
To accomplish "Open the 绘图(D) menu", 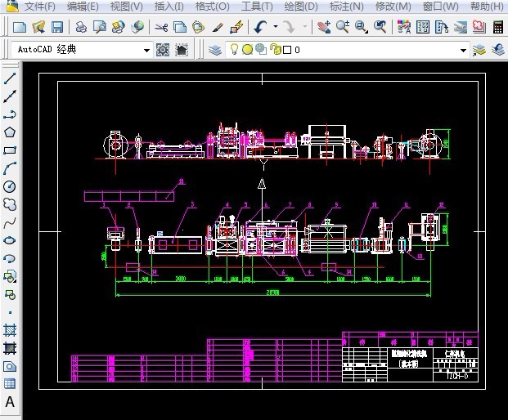I will (300, 7).
